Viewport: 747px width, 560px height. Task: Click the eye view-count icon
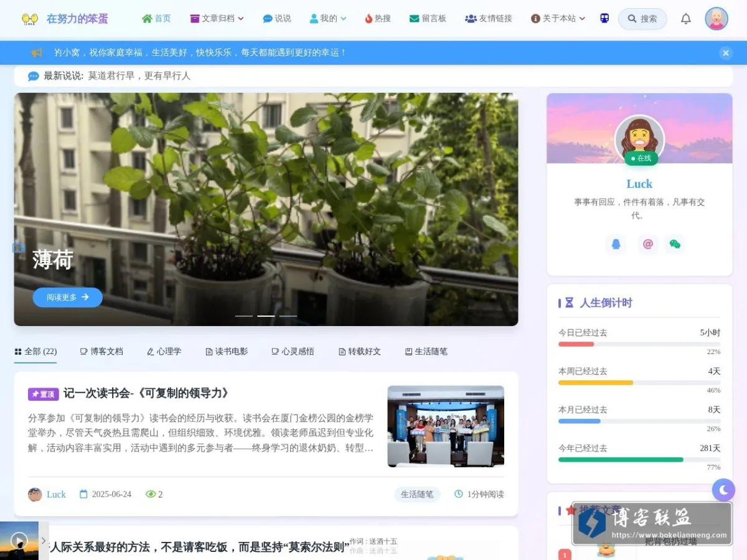[151, 494]
